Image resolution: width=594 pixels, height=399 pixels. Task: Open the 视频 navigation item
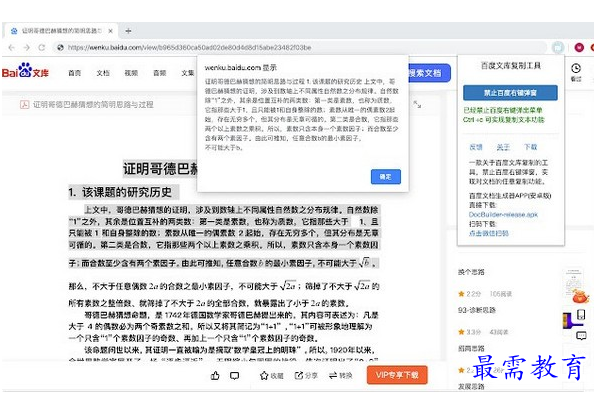131,73
